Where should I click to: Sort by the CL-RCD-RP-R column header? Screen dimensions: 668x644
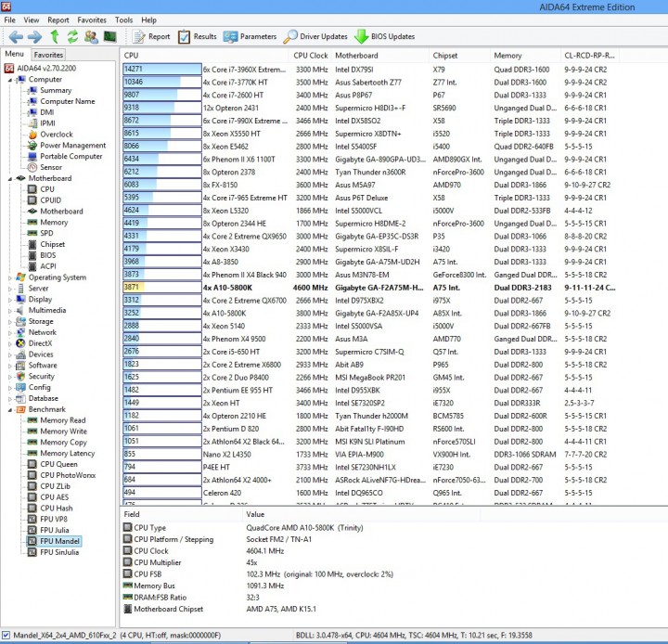[589, 56]
